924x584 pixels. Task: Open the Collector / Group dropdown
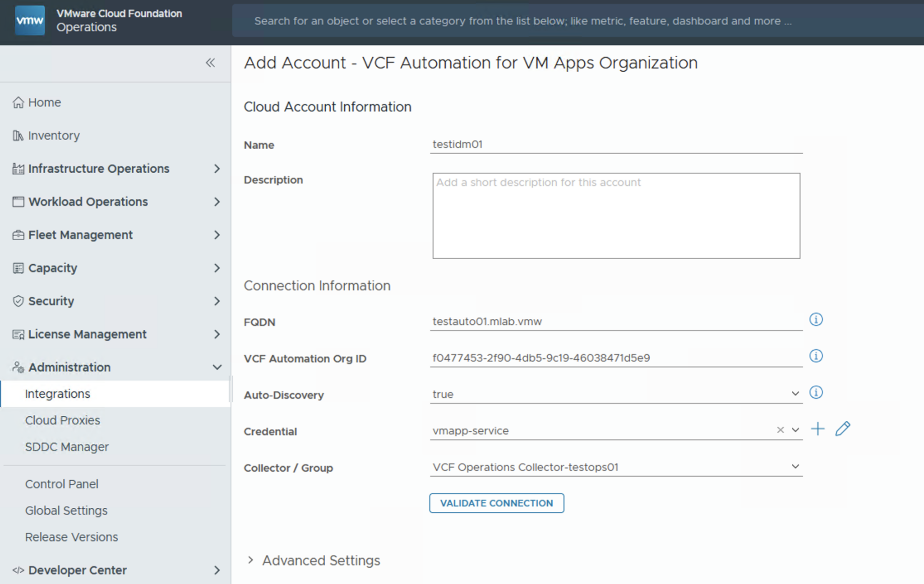point(795,466)
